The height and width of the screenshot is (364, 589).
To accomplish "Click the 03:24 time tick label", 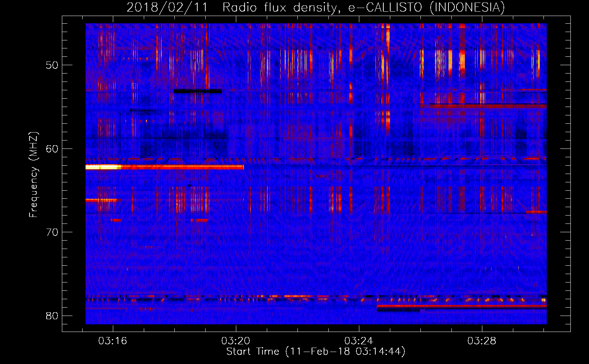I will (359, 341).
